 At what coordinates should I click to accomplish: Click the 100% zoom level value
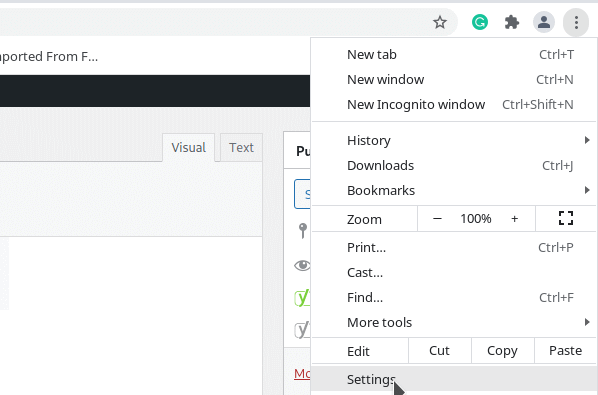(476, 218)
